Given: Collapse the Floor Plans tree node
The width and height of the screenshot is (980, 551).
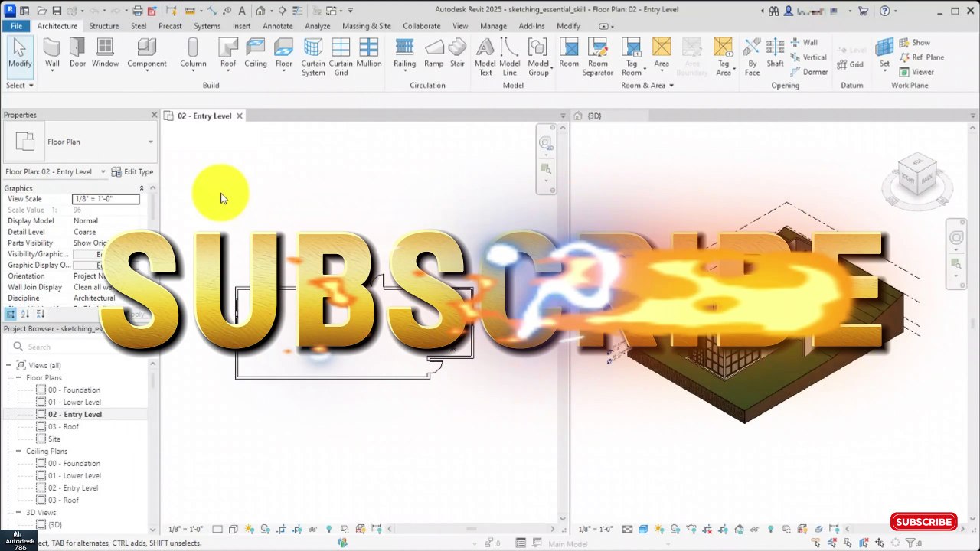Looking at the screenshot, I should click(19, 377).
